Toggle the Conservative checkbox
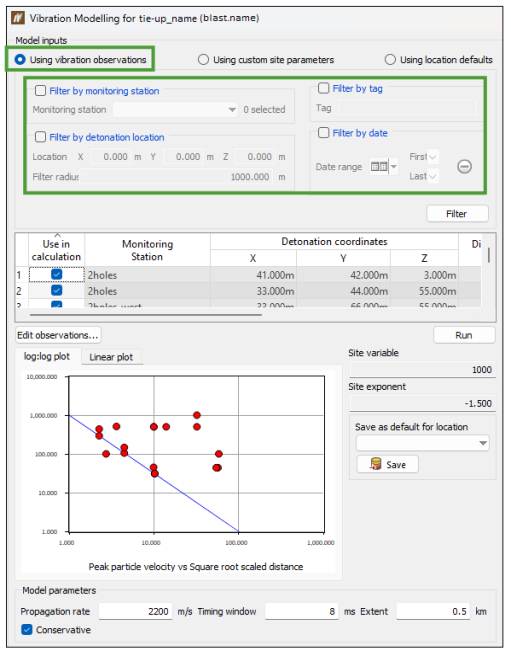 [26, 629]
